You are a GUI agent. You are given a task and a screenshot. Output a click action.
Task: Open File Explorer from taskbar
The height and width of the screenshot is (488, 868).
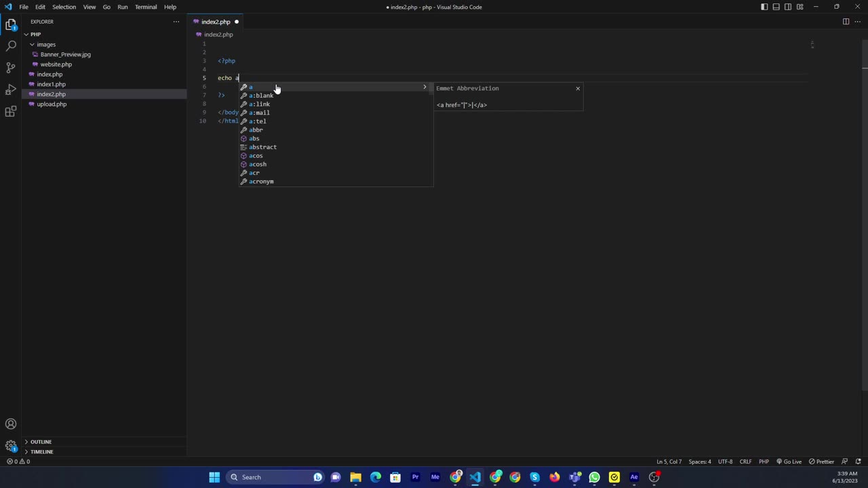click(355, 477)
